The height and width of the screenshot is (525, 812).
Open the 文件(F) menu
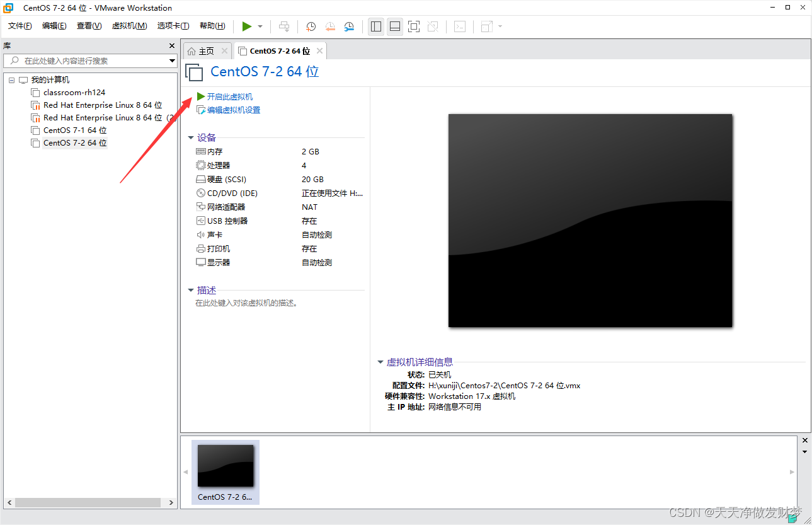[20, 26]
